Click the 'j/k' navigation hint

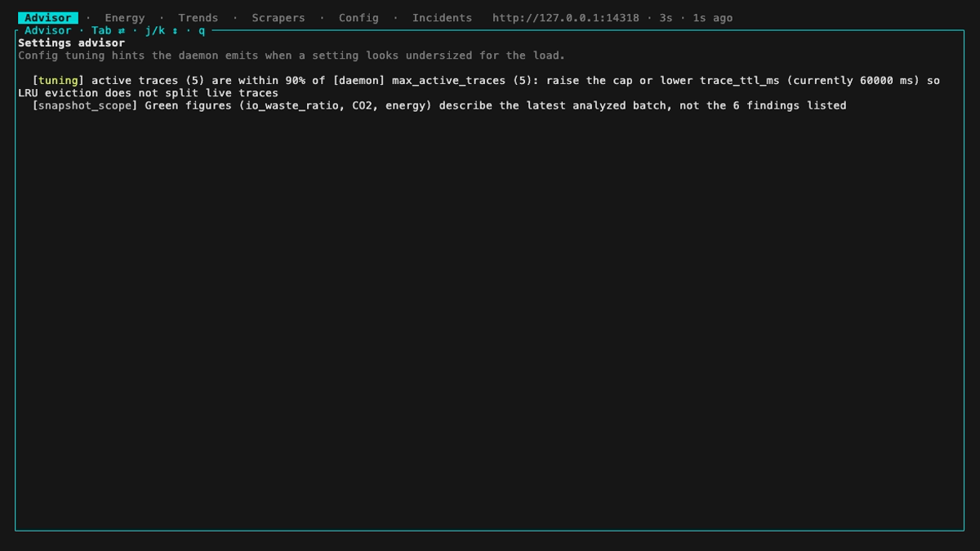[155, 30]
